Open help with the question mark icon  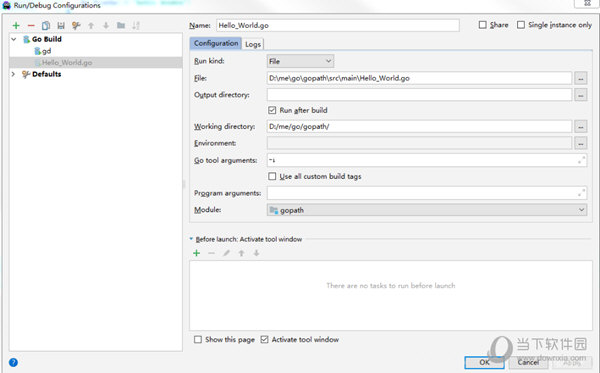click(x=13, y=362)
